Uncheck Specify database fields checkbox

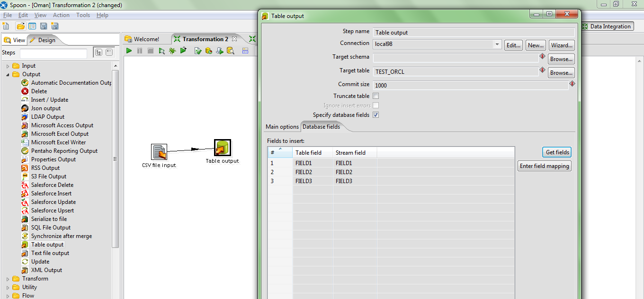tap(376, 115)
